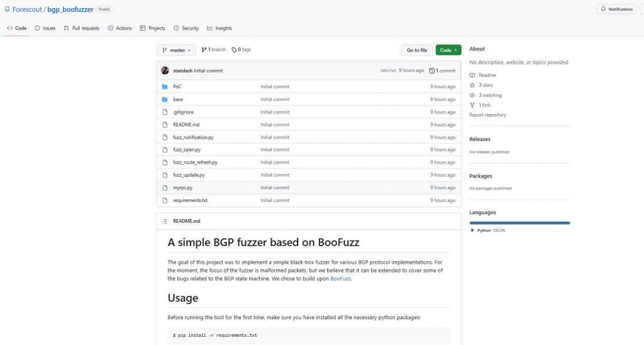View the 3 stars link
Screen dimensions: 644x345
click(x=481, y=85)
